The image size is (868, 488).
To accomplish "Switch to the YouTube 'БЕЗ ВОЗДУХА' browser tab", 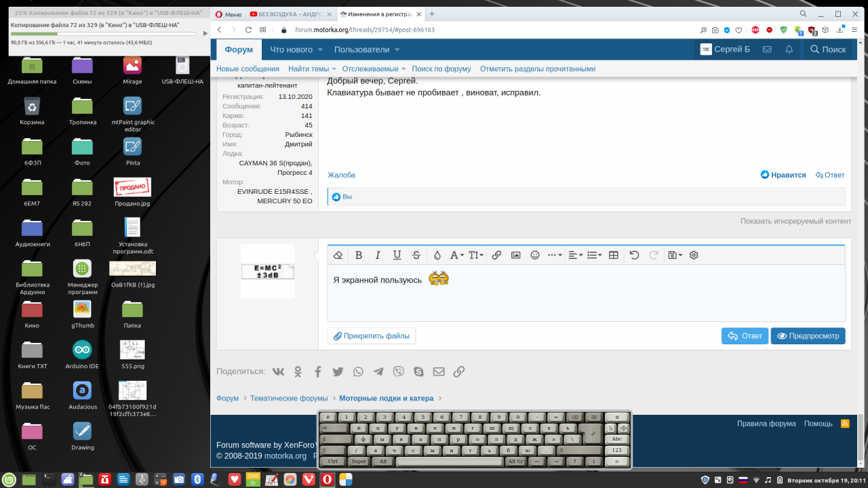I will [290, 14].
